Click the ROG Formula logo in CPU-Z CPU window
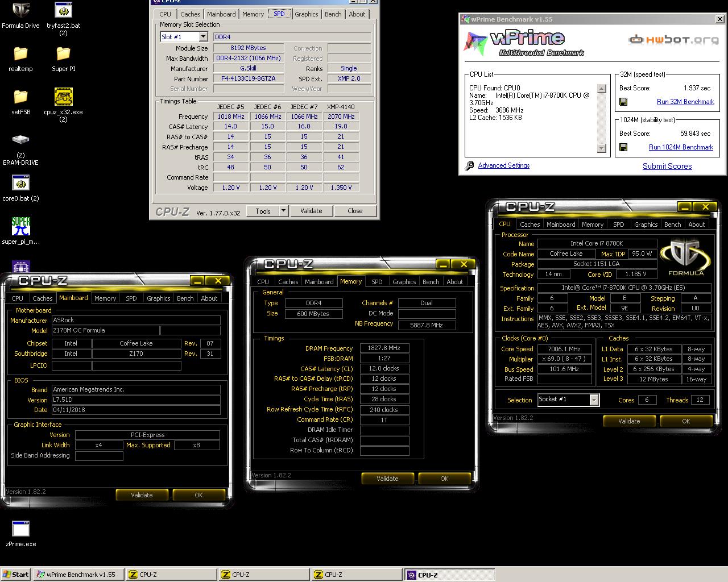The image size is (728, 582). tap(685, 257)
